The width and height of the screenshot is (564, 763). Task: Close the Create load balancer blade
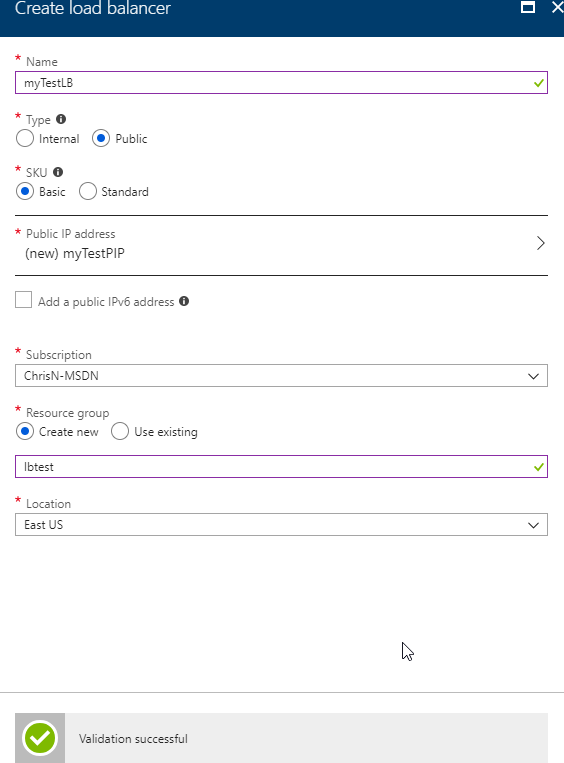(558, 7)
